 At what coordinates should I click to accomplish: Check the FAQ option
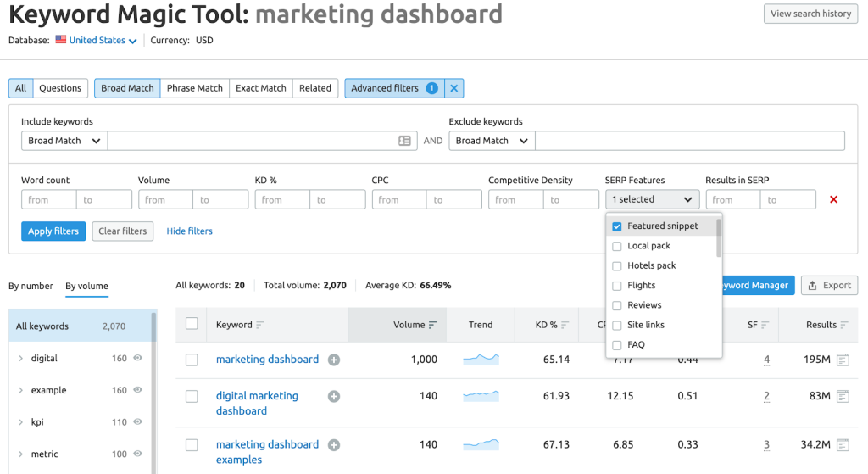(x=617, y=345)
